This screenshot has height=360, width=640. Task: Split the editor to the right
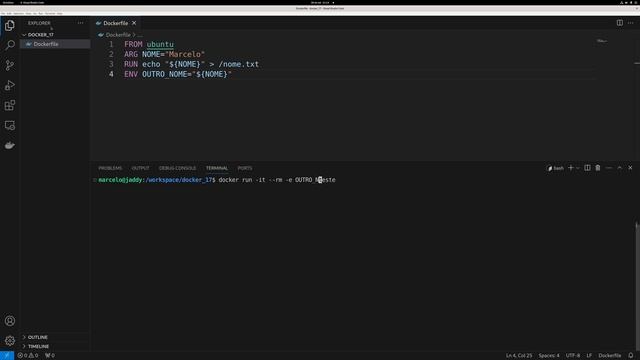tap(620, 23)
